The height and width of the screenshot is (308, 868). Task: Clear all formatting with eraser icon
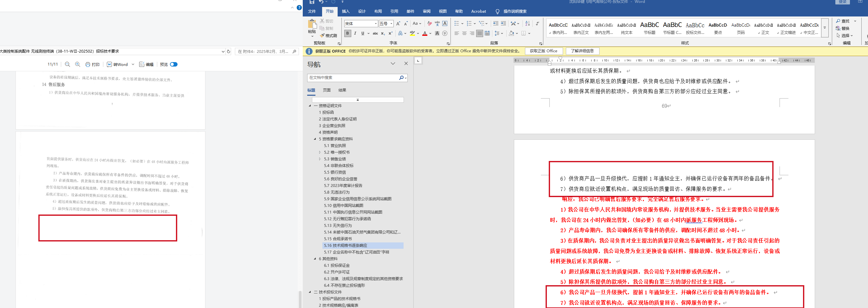coord(430,23)
